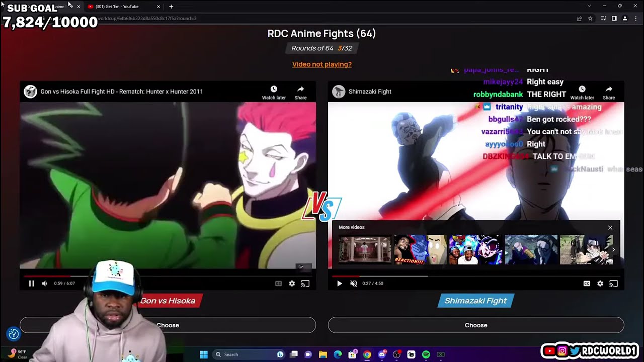
Task: Cast the Gon vs Hisoka video
Action: point(305,284)
